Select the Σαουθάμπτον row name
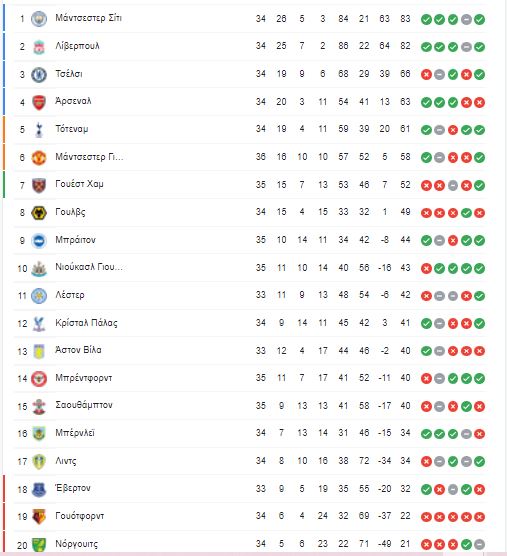The image size is (507, 556). click(84, 405)
